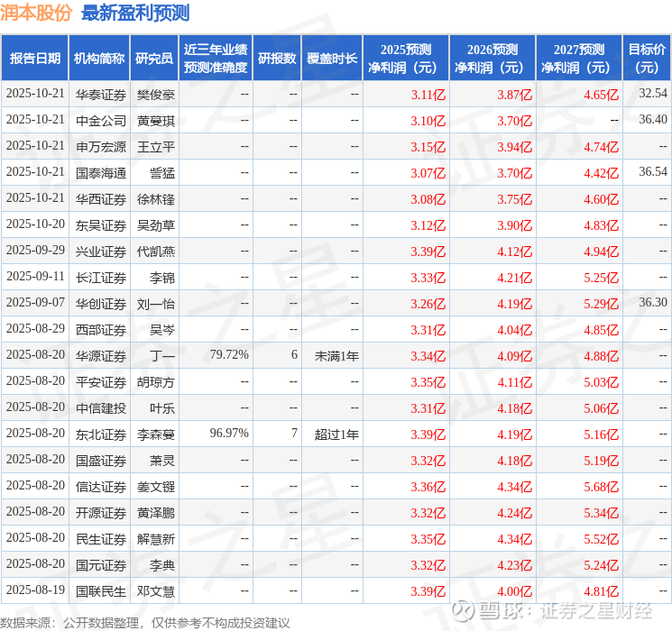Click the 目标价(元) column header
The width and height of the screenshot is (672, 631).
pyautogui.click(x=647, y=59)
